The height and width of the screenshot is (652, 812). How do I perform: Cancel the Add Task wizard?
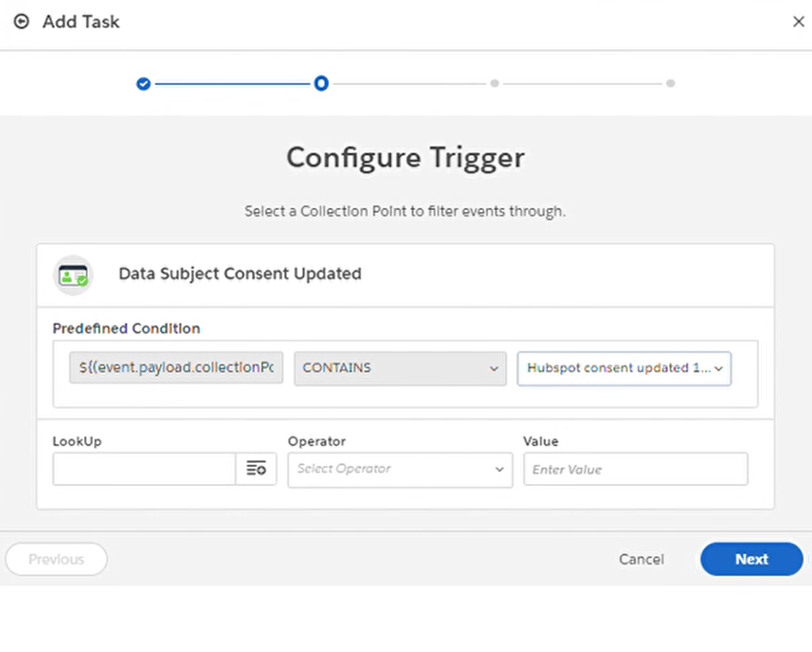(x=641, y=559)
